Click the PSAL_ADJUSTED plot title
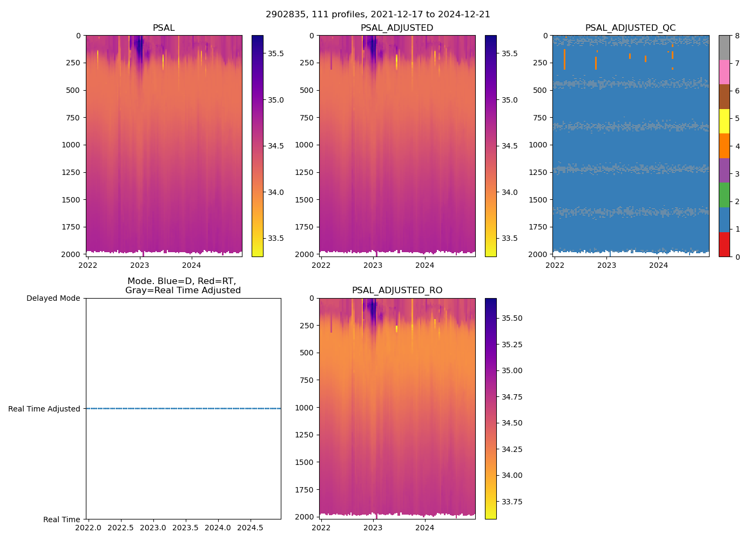756x540 pixels. point(397,28)
